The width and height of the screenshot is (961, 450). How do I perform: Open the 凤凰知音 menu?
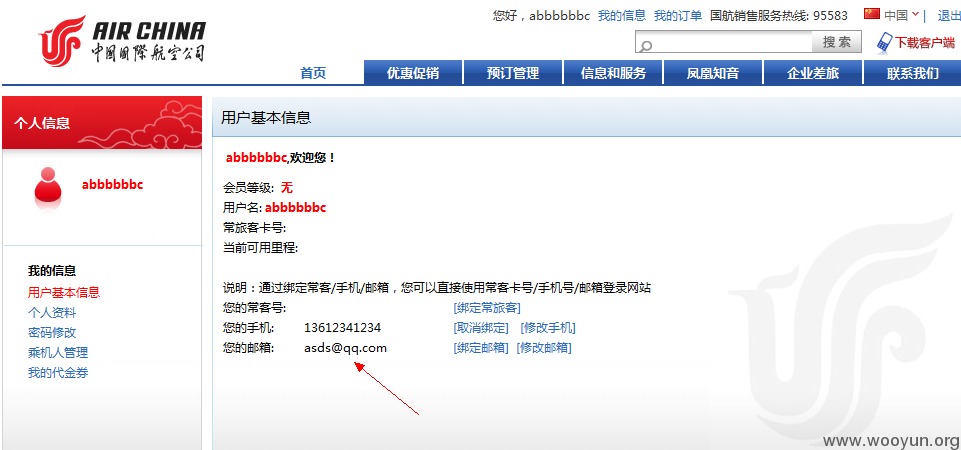pos(713,73)
